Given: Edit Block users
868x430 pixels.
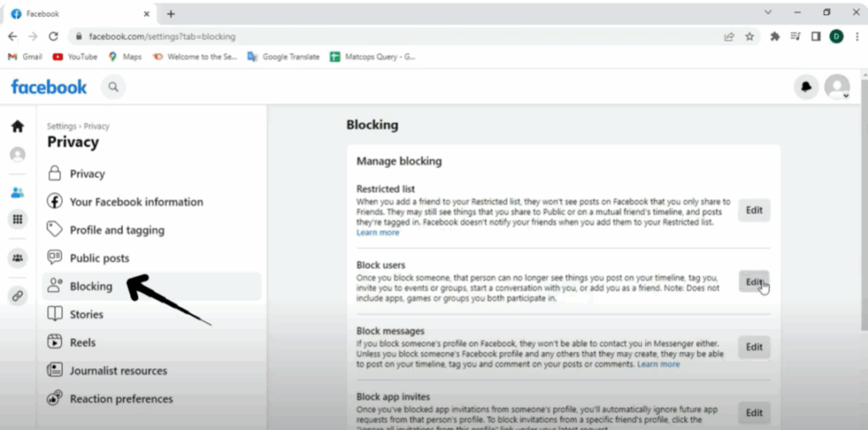Looking at the screenshot, I should point(754,282).
